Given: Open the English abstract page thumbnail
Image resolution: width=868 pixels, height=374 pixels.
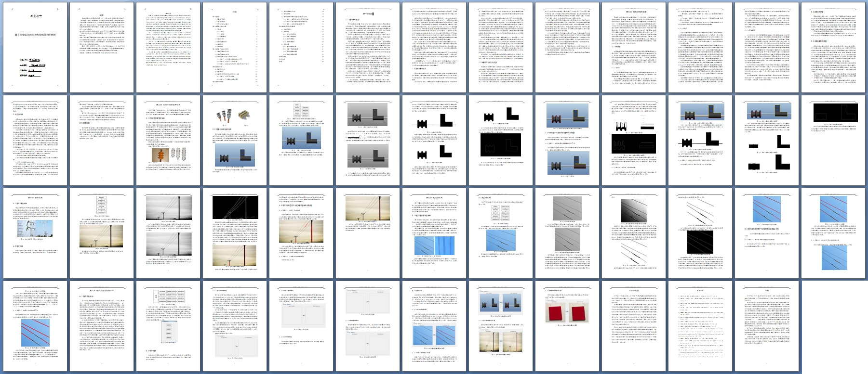Looking at the screenshot, I should click(x=168, y=47).
